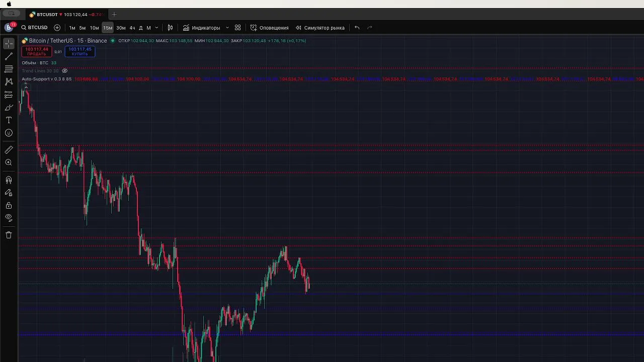Open the Индикаторы panel
Screen dimensions: 644x362
pyautogui.click(x=202, y=28)
